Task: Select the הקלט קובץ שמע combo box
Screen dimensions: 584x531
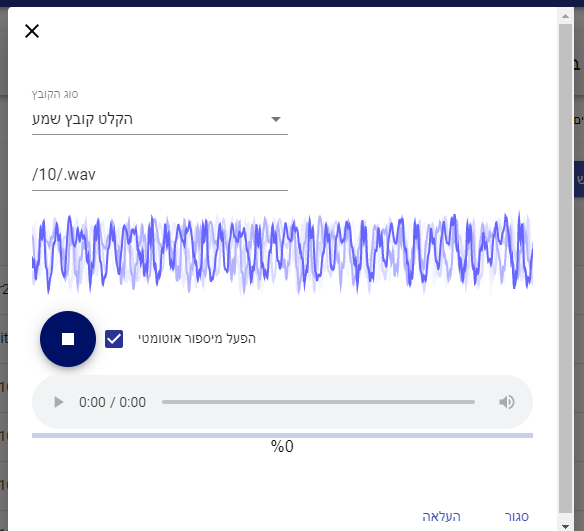Action: (160, 120)
